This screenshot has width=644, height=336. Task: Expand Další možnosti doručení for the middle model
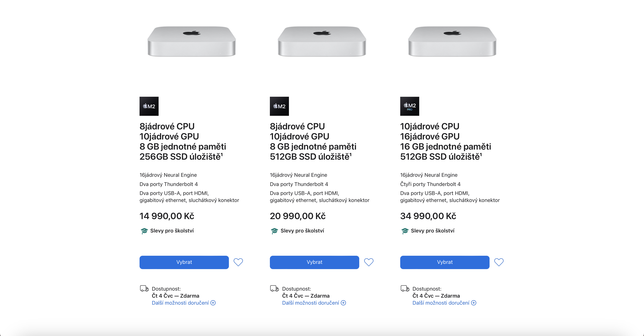click(313, 303)
